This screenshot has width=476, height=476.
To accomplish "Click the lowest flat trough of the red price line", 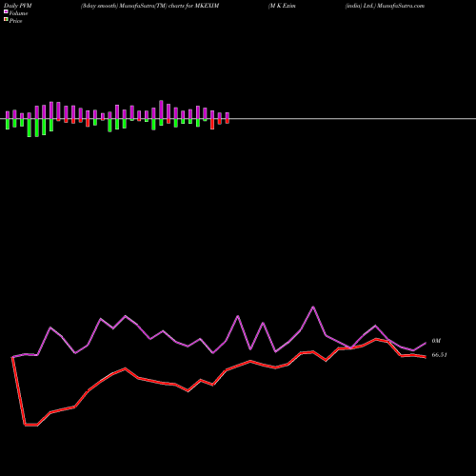I will [x=31, y=425].
